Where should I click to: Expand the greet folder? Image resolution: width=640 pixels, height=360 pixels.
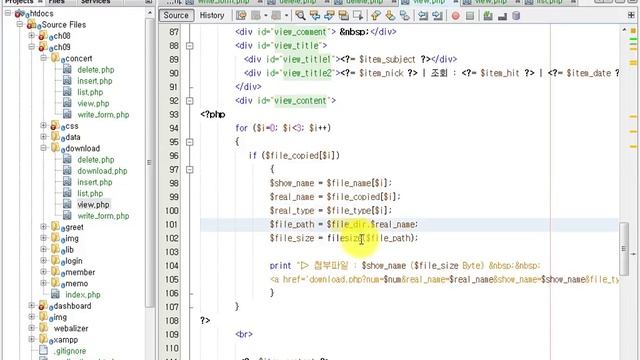coord(43,227)
